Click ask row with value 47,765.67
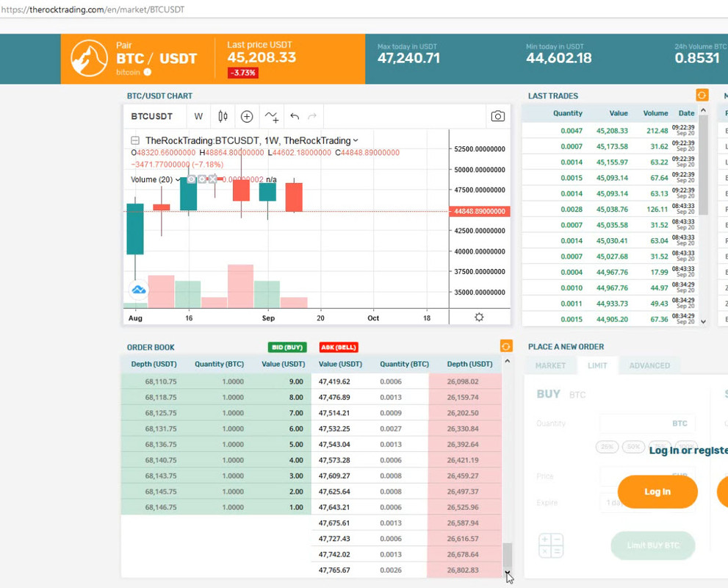This screenshot has height=588, width=728. coord(407,570)
